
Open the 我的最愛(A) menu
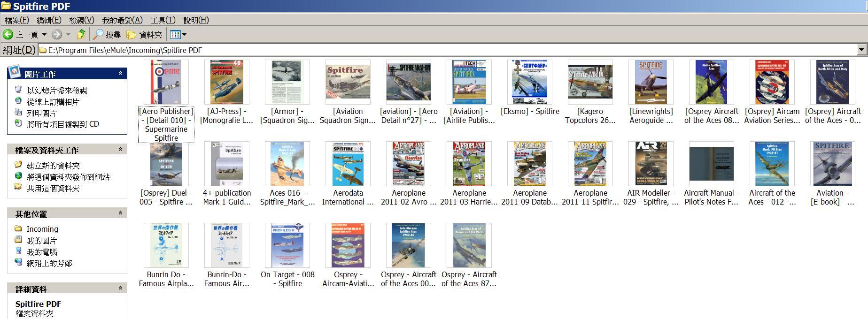[122, 20]
